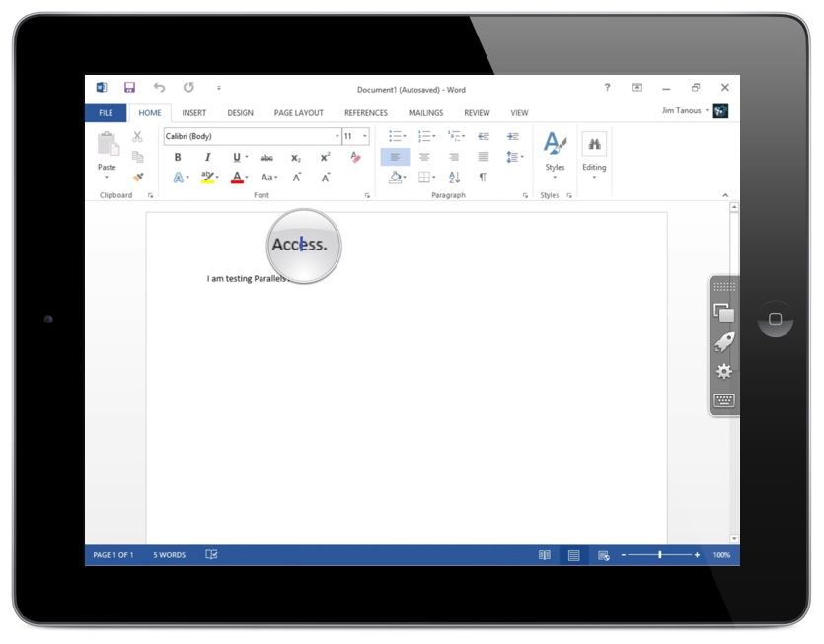The height and width of the screenshot is (644, 824).
Task: Click the Paste clipboard icon
Action: 109,144
